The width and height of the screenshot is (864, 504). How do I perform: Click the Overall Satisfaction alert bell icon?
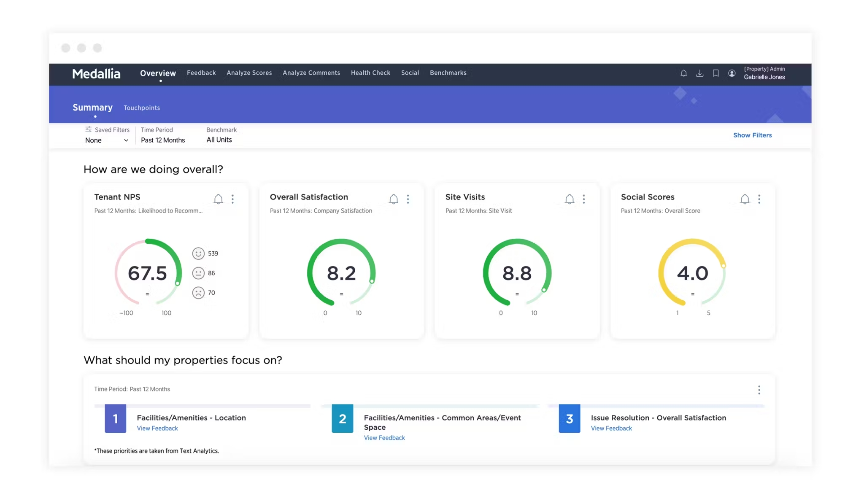(x=393, y=199)
